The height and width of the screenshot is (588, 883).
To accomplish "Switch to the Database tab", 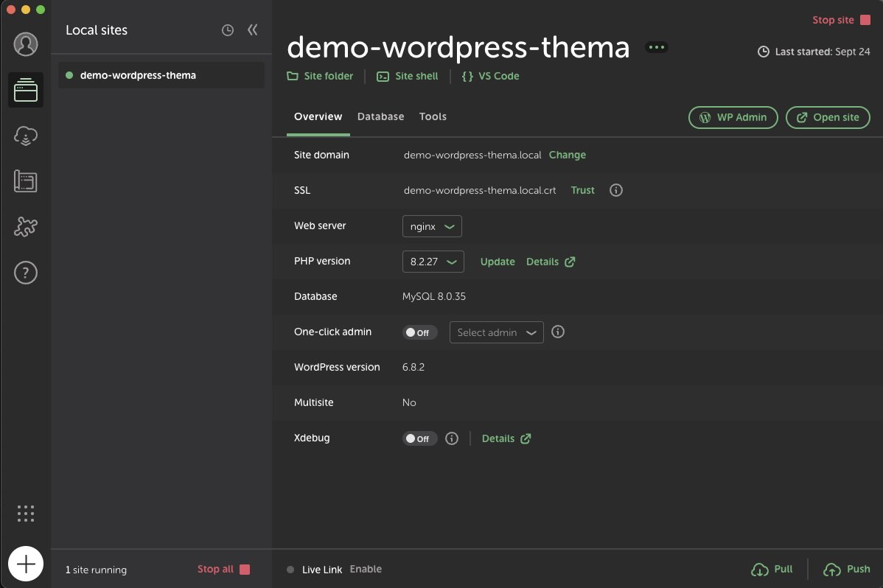I will [380, 116].
